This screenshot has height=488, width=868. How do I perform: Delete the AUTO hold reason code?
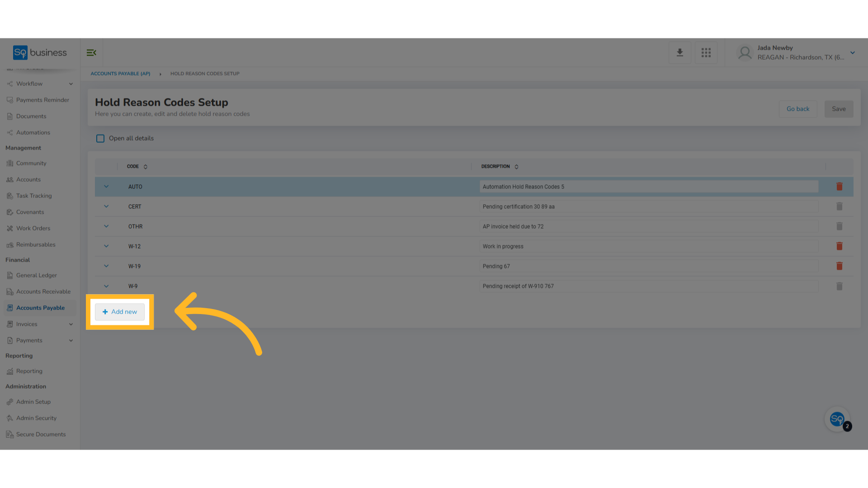point(839,187)
